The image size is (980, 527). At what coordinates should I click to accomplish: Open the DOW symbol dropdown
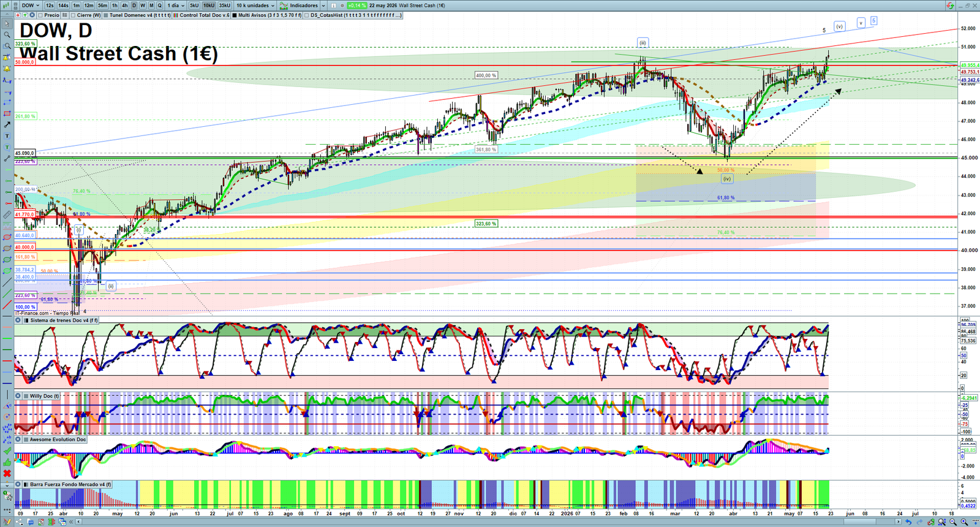pos(30,6)
